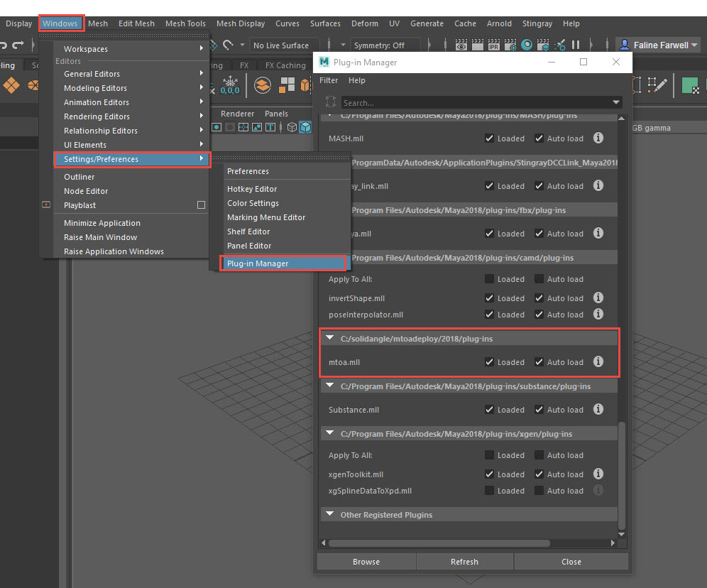Click the orange diamond polygon shelf icon
This screenshot has width=707, height=588.
coord(11,85)
